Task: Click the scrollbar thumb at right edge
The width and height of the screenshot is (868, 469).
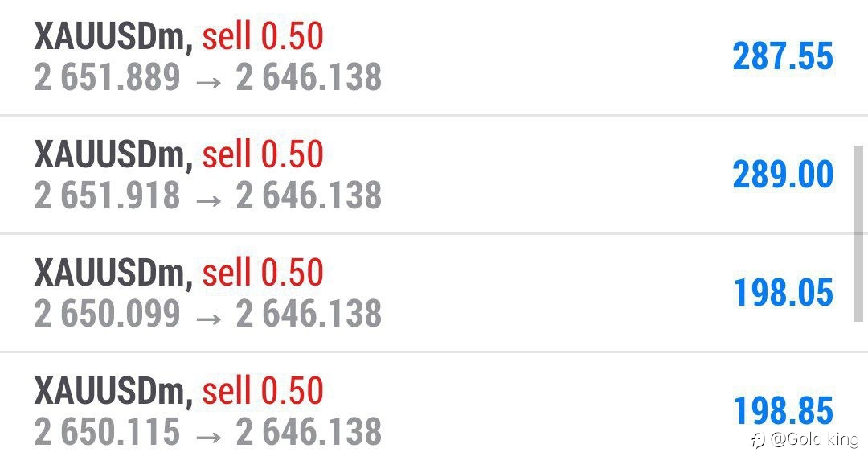Action: pos(858,233)
